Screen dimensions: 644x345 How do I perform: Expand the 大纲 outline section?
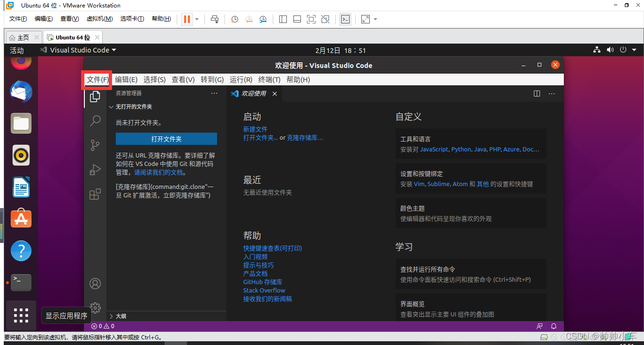(x=117, y=316)
